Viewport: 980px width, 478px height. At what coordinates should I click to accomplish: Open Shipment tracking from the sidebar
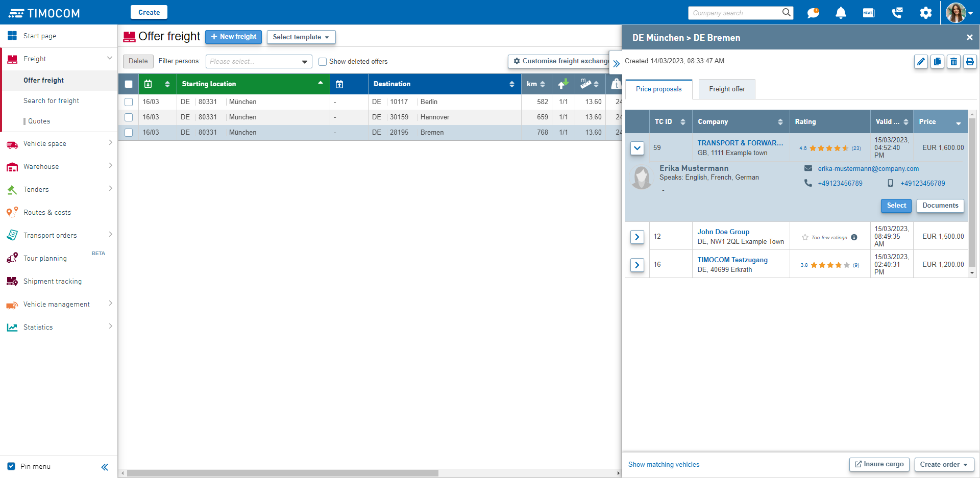[x=53, y=281]
